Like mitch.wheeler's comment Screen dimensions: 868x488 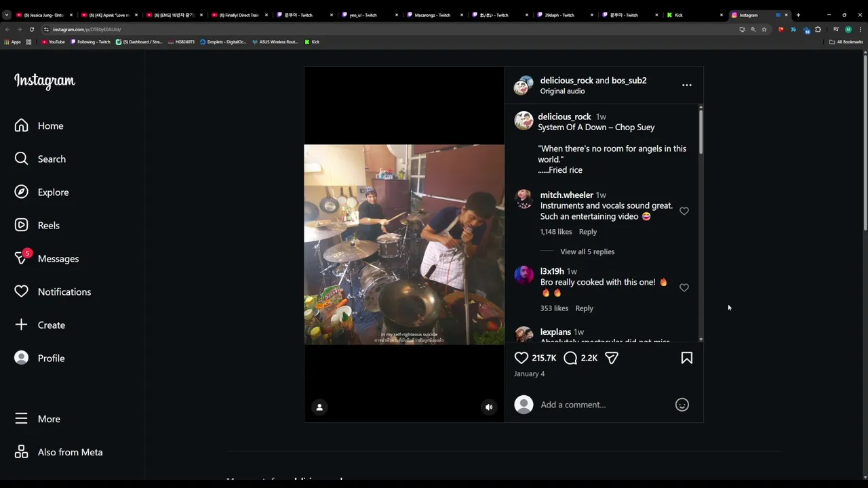click(684, 211)
